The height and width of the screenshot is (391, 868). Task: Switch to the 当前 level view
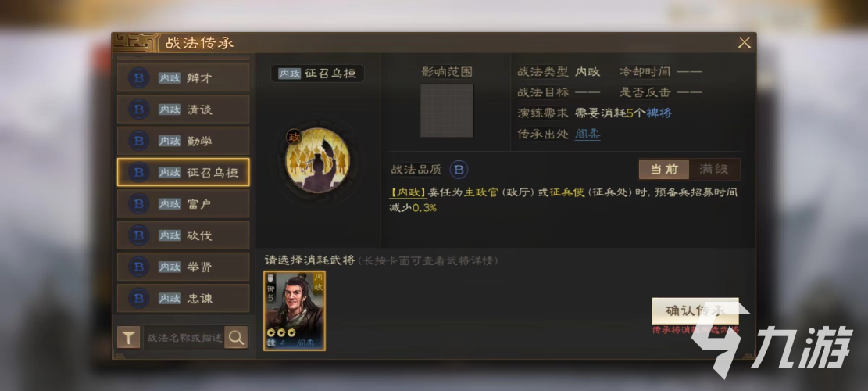pyautogui.click(x=664, y=170)
